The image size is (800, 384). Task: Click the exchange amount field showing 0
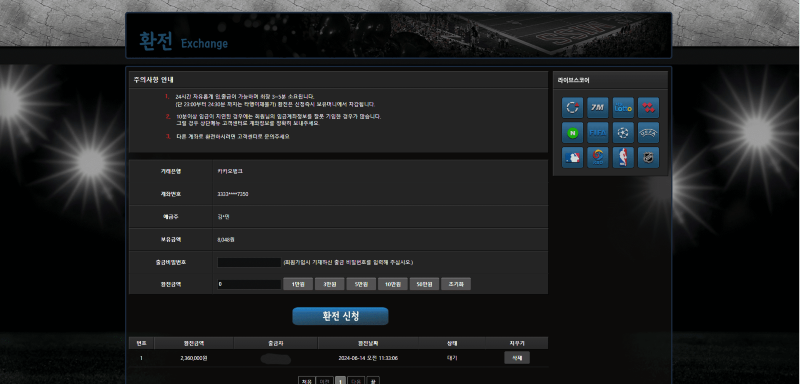[x=249, y=284]
